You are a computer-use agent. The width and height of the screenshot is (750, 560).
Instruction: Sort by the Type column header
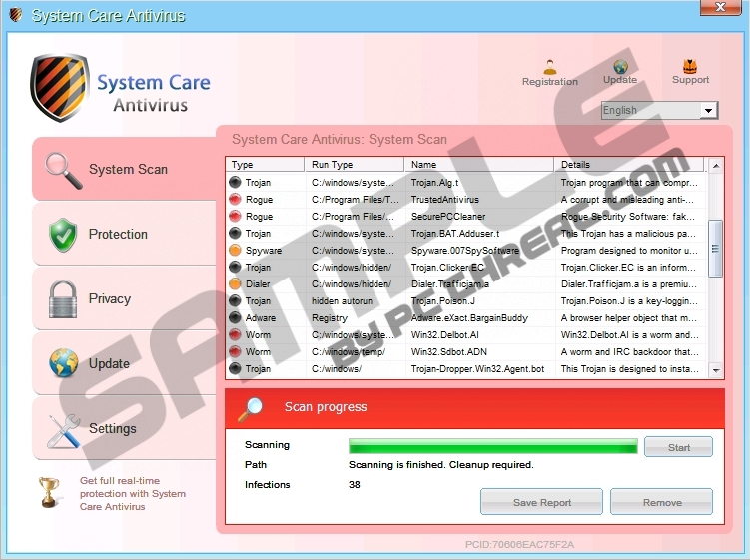265,164
